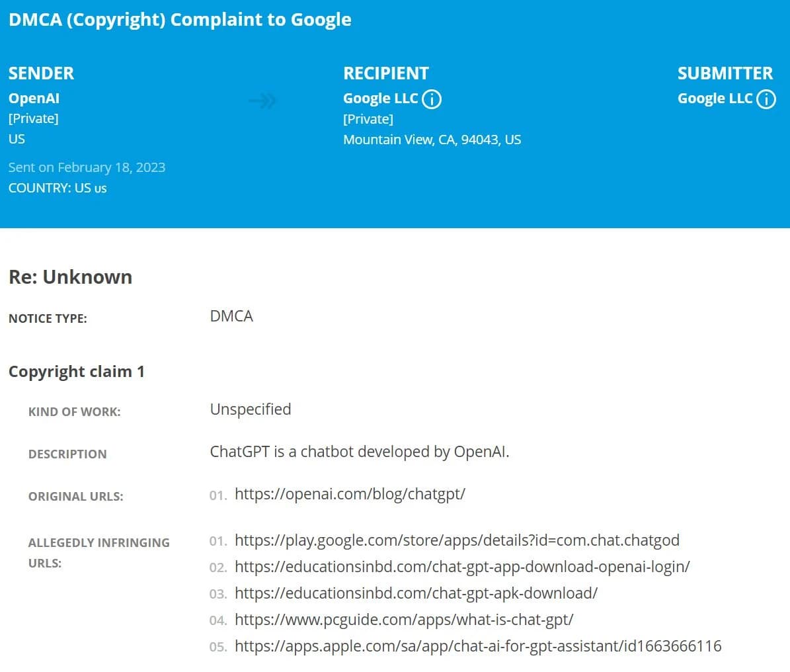Click the DMCA Complaint to Google title
The image size is (790, 672).
(x=180, y=20)
